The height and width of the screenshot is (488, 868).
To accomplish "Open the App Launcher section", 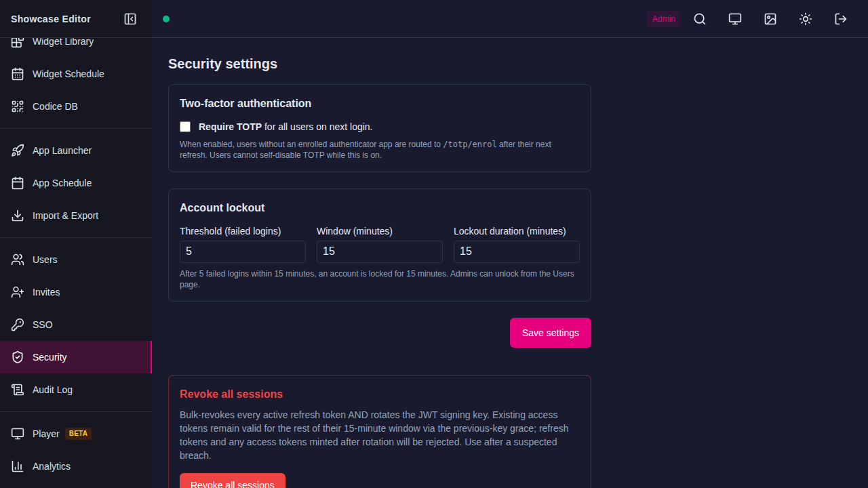I will tap(76, 150).
